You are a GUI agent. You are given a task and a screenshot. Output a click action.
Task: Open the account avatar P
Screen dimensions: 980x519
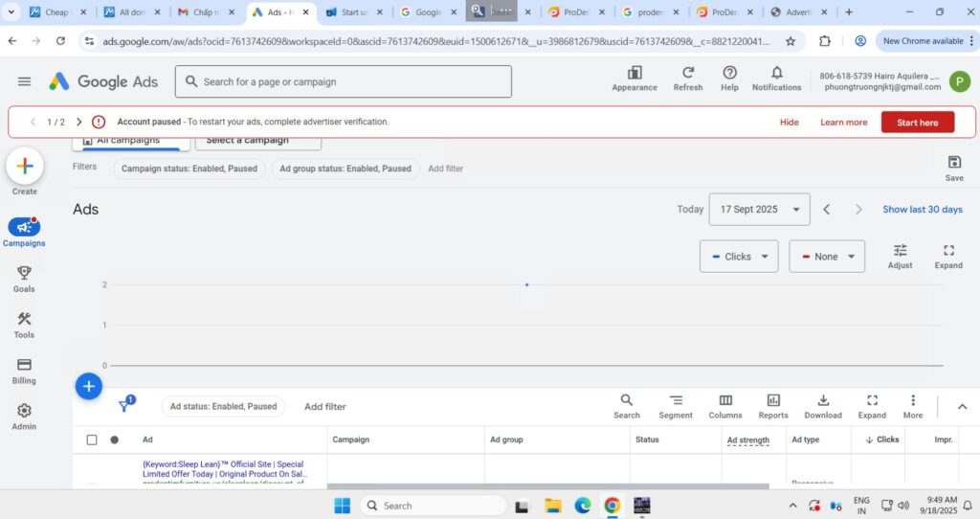959,81
